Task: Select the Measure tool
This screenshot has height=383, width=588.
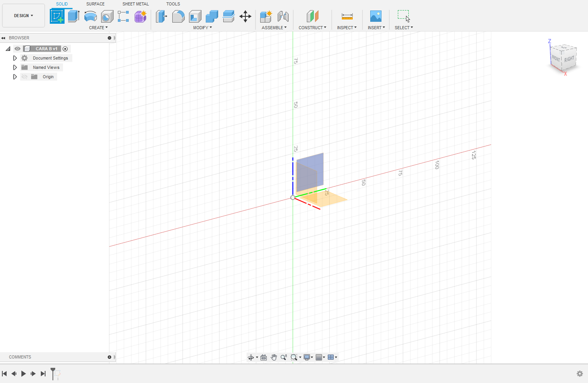Action: pos(347,16)
